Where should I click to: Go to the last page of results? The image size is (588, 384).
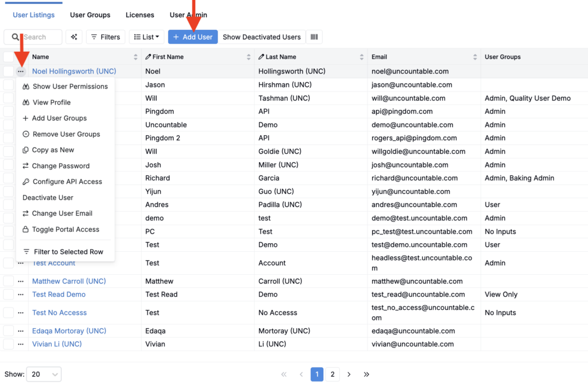[x=366, y=374]
